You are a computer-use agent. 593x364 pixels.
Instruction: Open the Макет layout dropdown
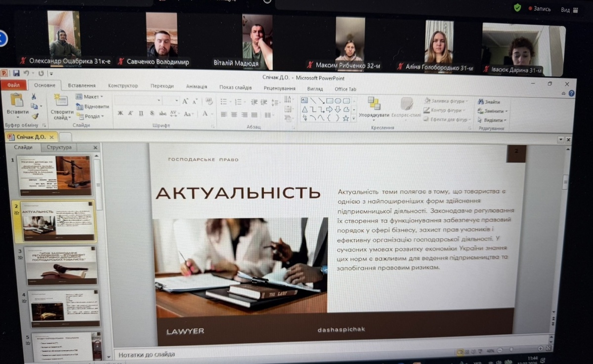pos(89,97)
